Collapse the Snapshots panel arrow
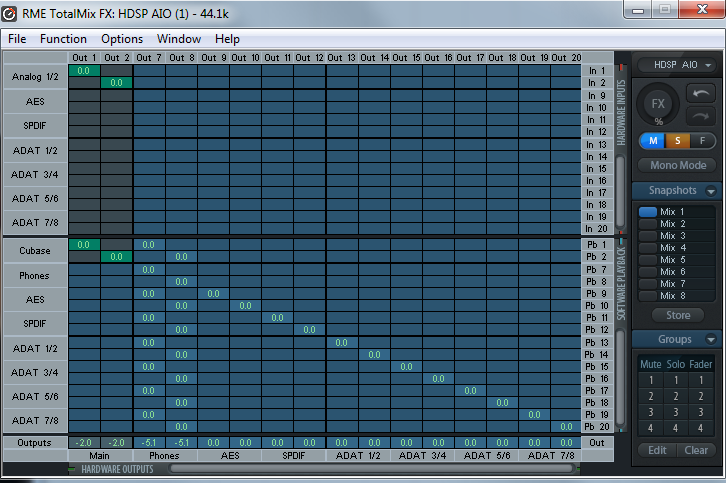Image resolution: width=726 pixels, height=483 pixels. [x=711, y=191]
